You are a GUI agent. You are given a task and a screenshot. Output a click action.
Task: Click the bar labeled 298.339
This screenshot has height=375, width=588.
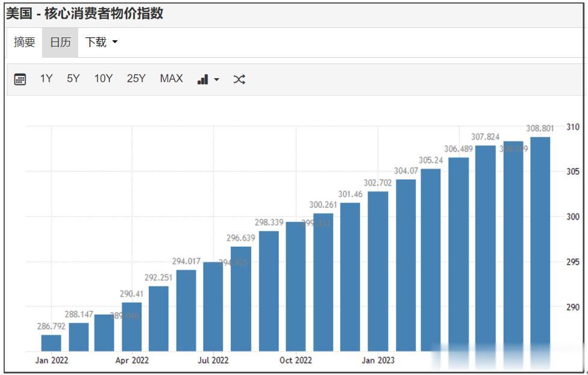click(269, 291)
